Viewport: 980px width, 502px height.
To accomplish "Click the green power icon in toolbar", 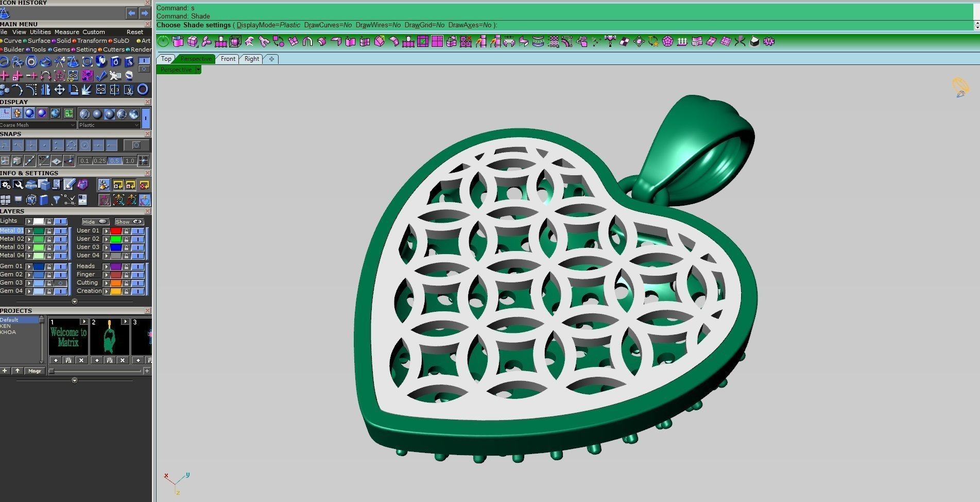I will point(163,42).
